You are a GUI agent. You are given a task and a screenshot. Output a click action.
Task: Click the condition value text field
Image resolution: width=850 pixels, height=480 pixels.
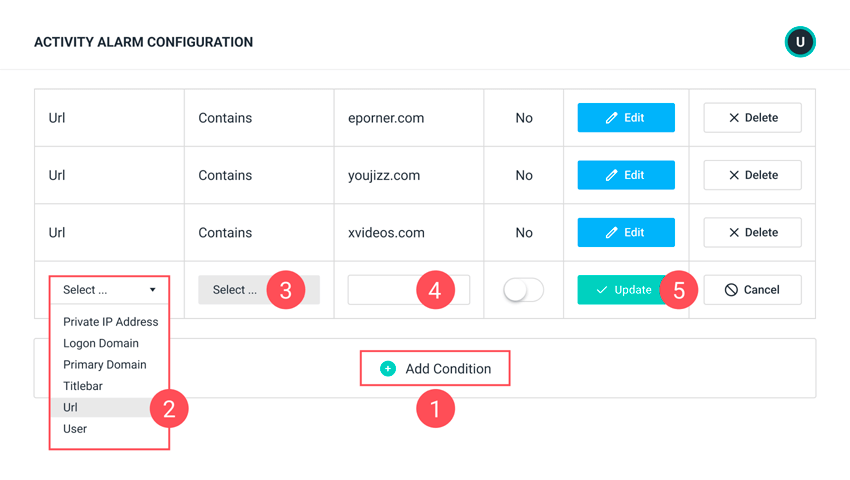click(x=383, y=290)
